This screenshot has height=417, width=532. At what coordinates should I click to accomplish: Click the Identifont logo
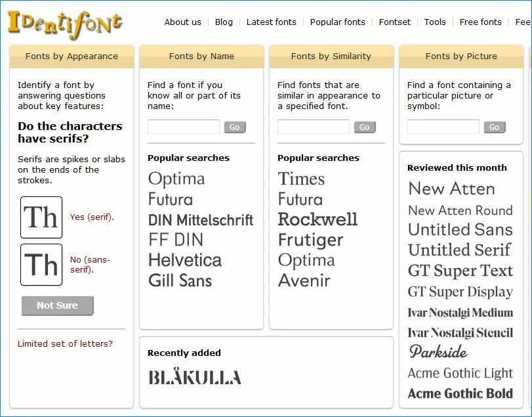click(x=65, y=24)
